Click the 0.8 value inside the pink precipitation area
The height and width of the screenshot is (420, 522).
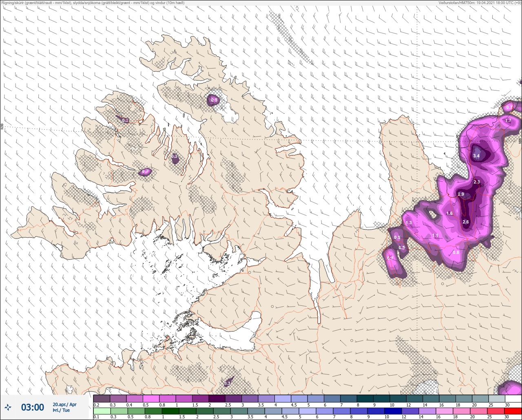pos(456,252)
